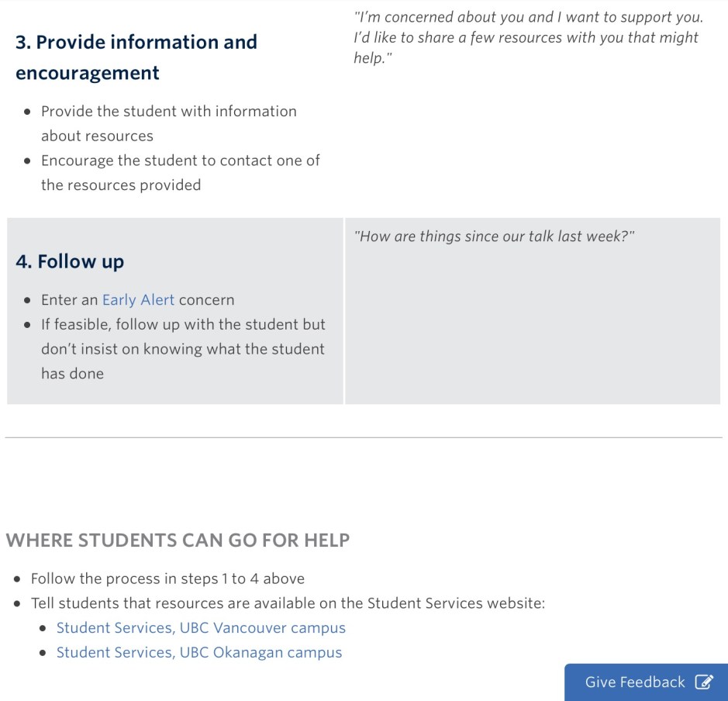The width and height of the screenshot is (728, 701).
Task: Click the "How are things since our talk" quote
Action: [x=494, y=237]
